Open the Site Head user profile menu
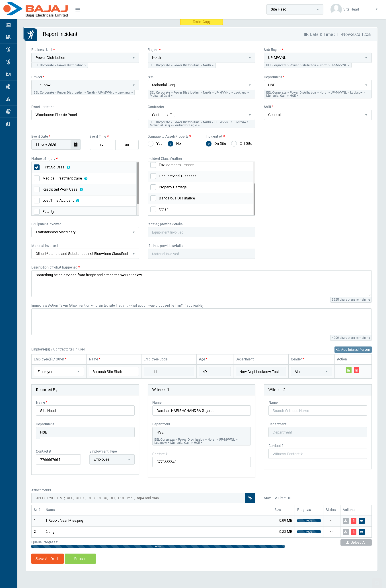 pyautogui.click(x=354, y=9)
